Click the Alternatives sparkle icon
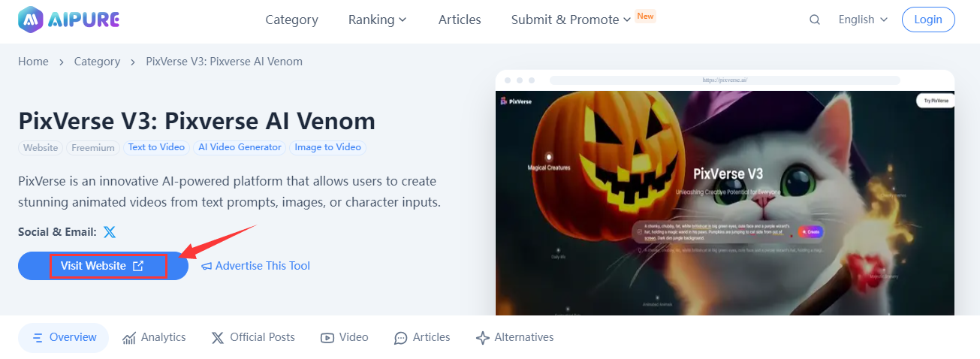Screen dimensions: 980x359 click(x=483, y=338)
